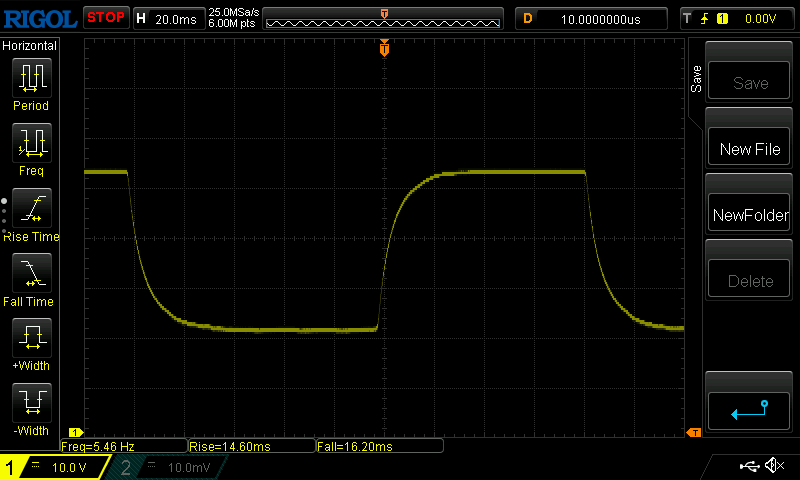Open the trigger level 0.00V setting
Image resolution: width=800 pixels, height=480 pixels.
(x=738, y=18)
